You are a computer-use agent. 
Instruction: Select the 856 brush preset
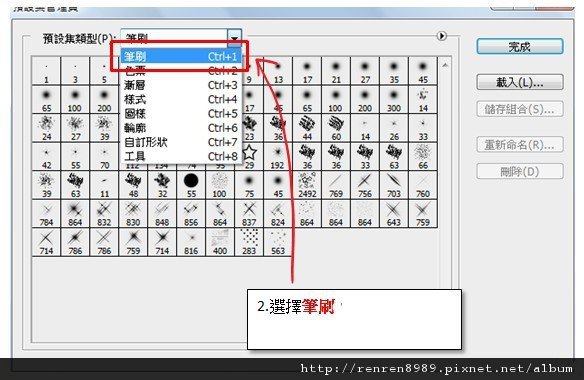coord(191,214)
